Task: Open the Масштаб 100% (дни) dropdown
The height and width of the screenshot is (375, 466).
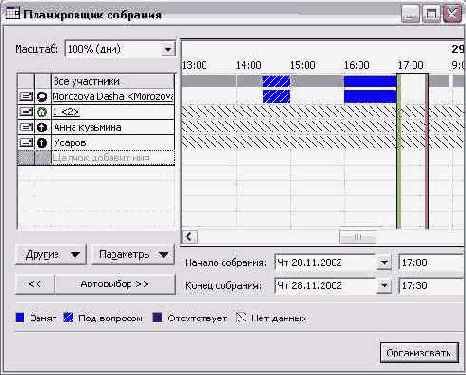Action: pyautogui.click(x=168, y=50)
